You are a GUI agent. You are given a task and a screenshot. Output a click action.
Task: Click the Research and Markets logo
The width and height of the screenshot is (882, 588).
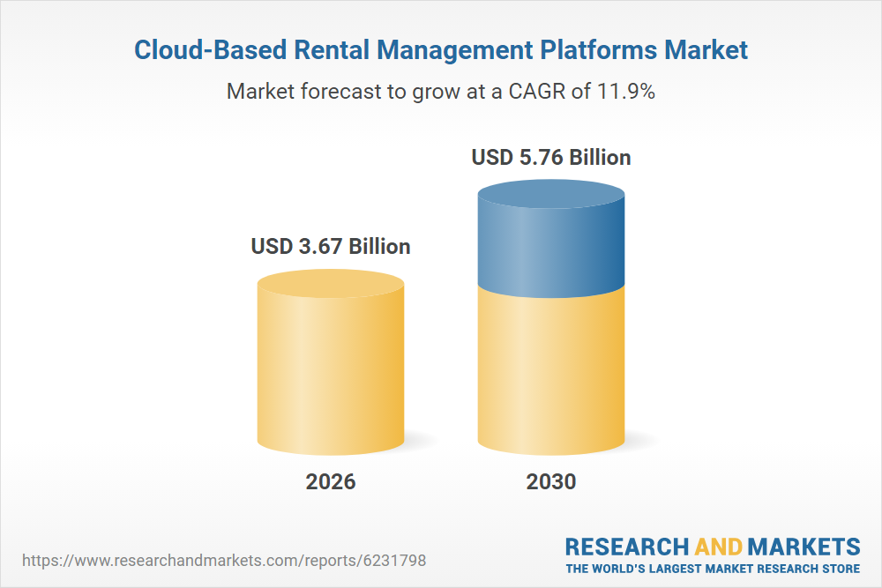pos(713,554)
